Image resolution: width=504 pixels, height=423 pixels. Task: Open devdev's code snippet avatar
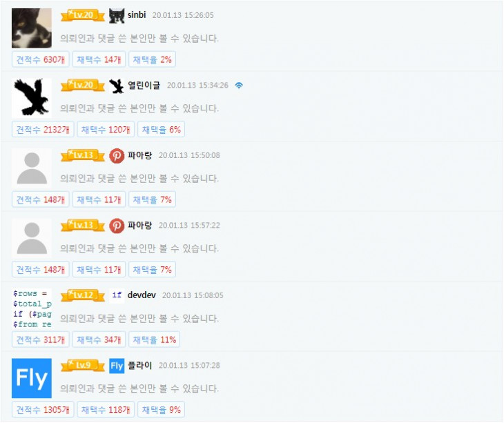tap(32, 308)
